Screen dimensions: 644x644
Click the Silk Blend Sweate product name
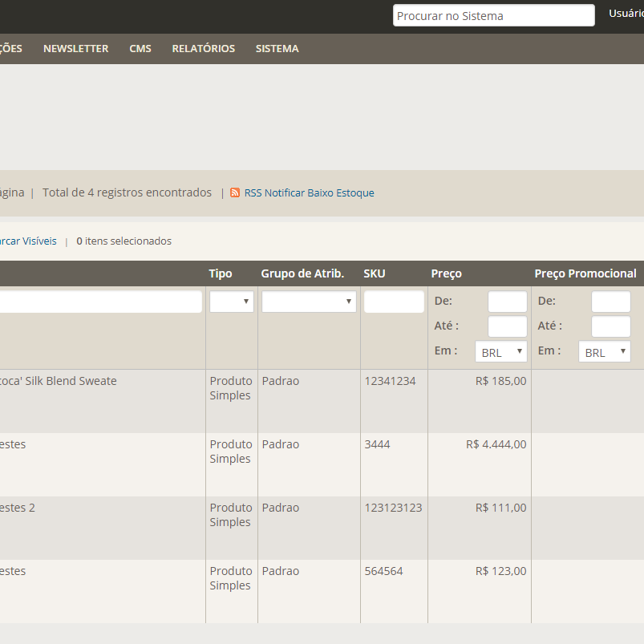pyautogui.click(x=59, y=381)
